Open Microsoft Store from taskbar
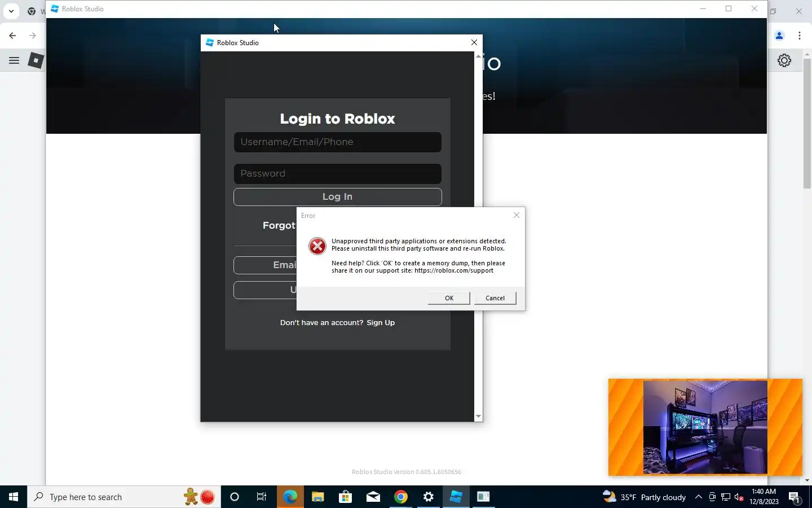The image size is (812, 508). [345, 497]
